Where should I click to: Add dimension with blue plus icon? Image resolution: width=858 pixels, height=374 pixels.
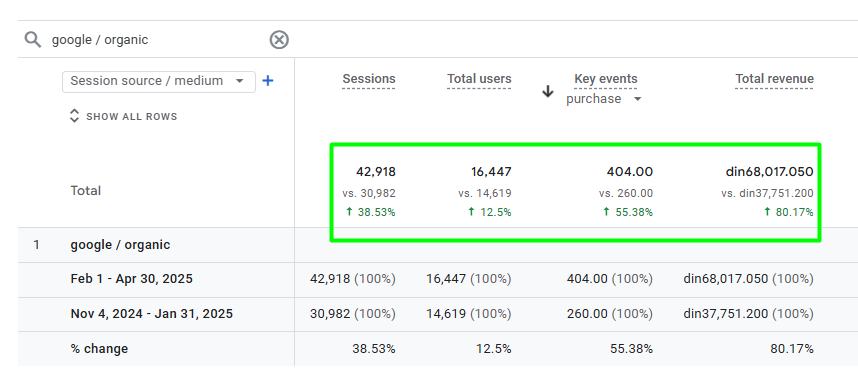(268, 81)
